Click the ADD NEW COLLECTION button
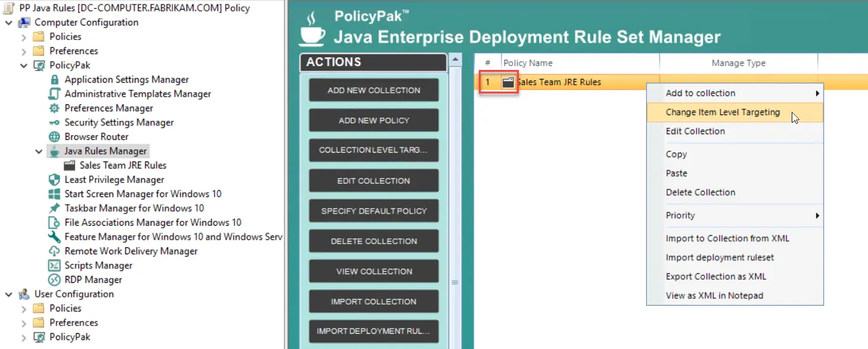 (x=374, y=90)
